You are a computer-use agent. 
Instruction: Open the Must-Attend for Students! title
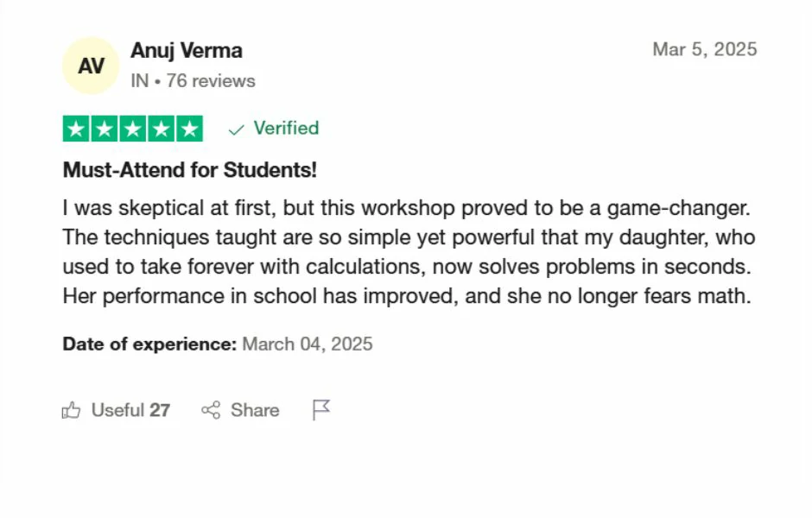click(190, 170)
